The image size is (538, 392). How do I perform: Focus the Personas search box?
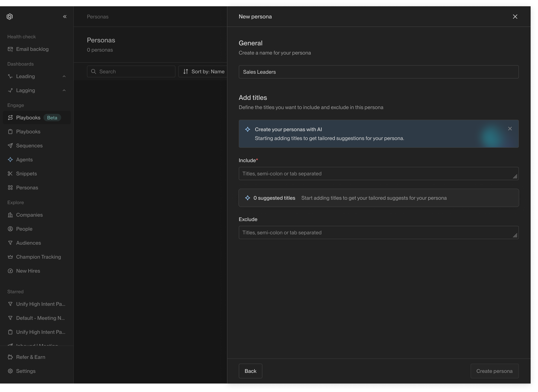click(x=131, y=72)
